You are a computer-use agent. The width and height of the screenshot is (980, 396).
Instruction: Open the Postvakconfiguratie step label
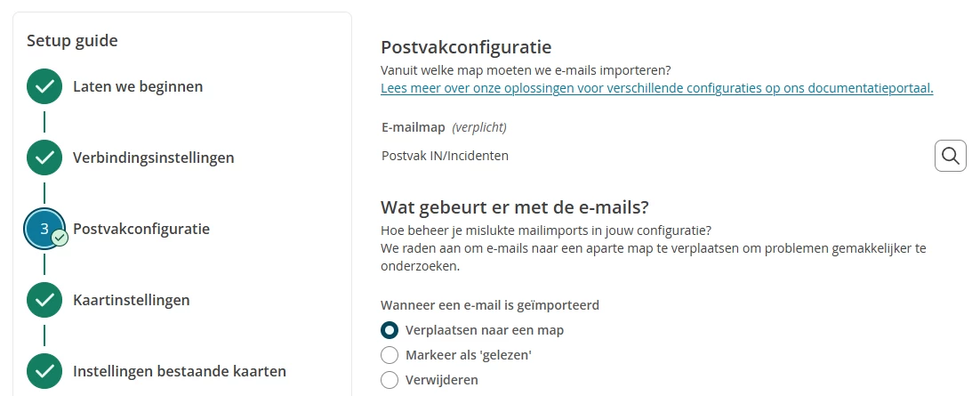(141, 229)
